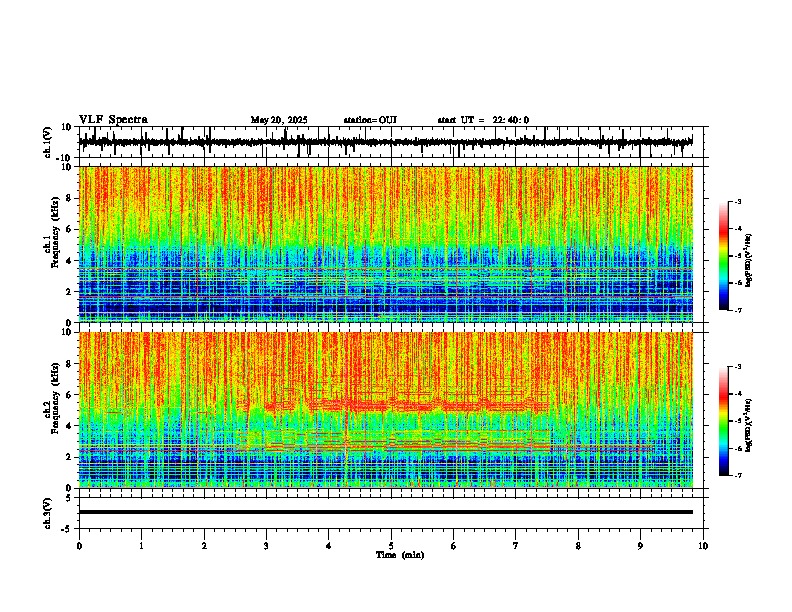Click the "Time (min)" x-axis label
792x612 pixels.
pyautogui.click(x=400, y=555)
